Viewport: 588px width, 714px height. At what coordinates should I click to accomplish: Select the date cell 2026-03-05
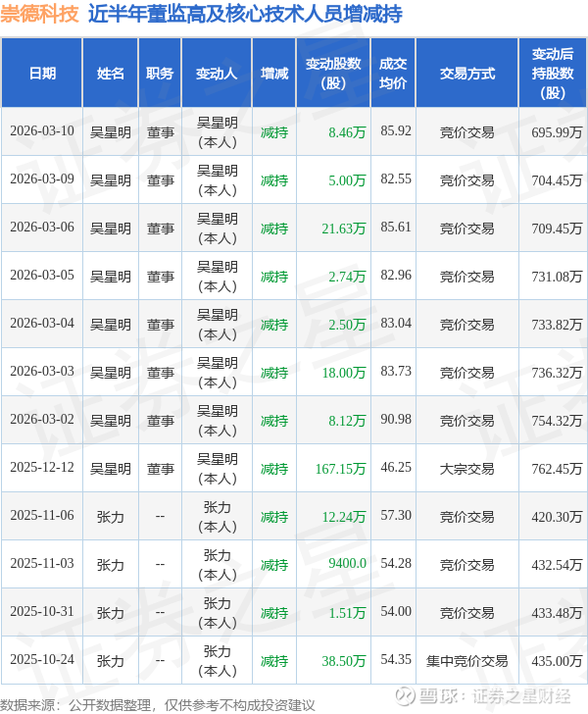[42, 276]
